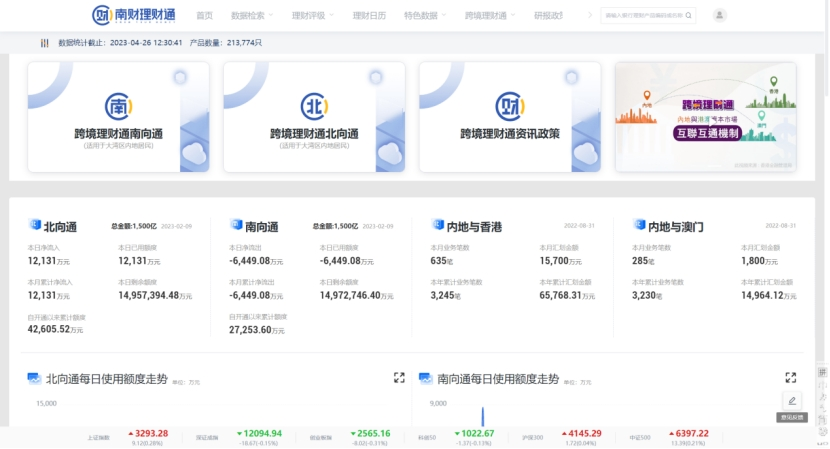Click 科创50 1022.67 ticker

point(456,437)
